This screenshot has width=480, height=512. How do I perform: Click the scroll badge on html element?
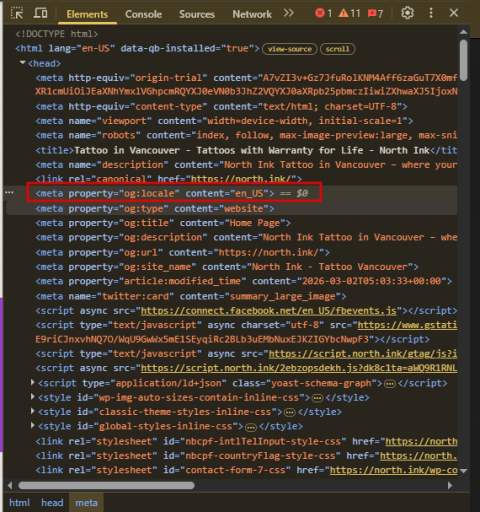coord(337,49)
